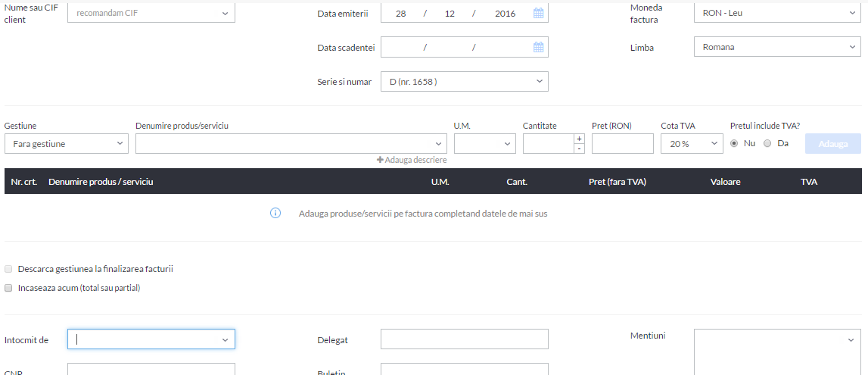Increase Cantitate with the plus stepper
This screenshot has height=375, width=868.
579,139
